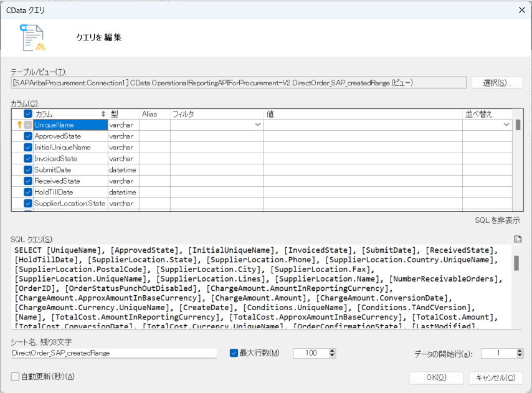Click the フィルタ cell for SubmitDate
Screen dimensions: 532x393
217,170
